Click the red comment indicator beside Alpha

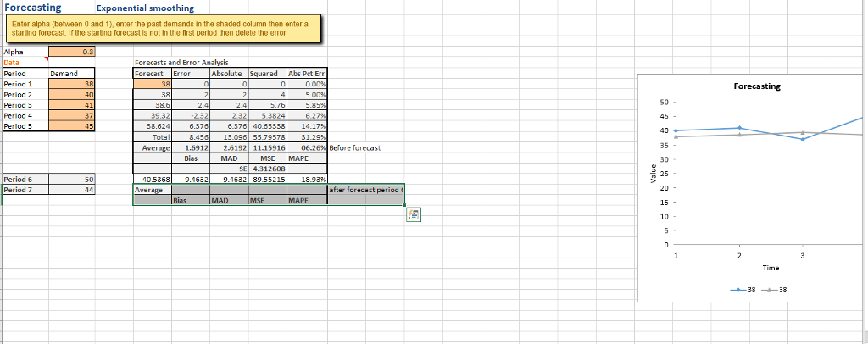click(47, 59)
